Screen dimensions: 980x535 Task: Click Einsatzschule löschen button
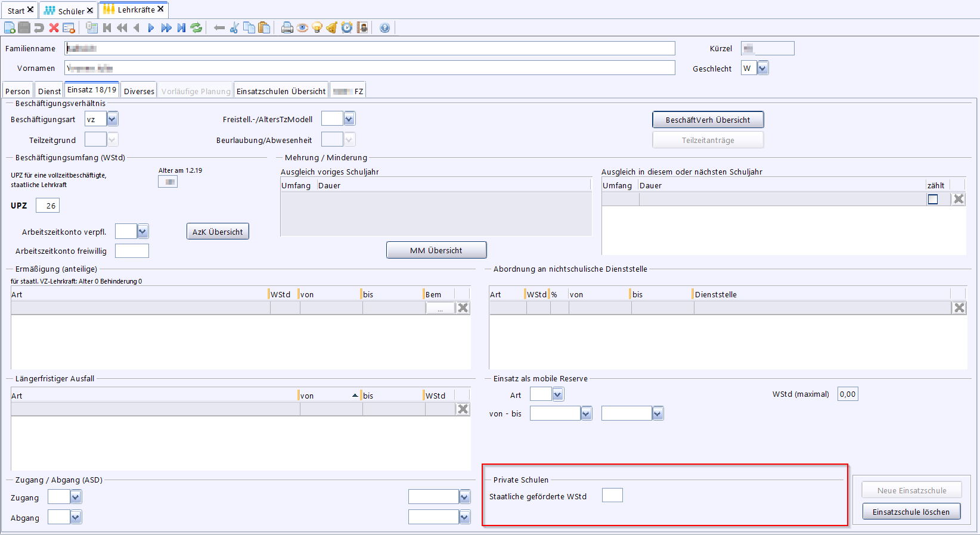click(x=911, y=512)
